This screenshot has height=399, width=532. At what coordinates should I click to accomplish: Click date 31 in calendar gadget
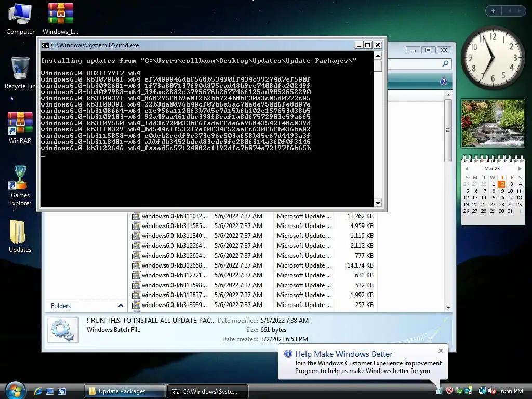tap(510, 211)
